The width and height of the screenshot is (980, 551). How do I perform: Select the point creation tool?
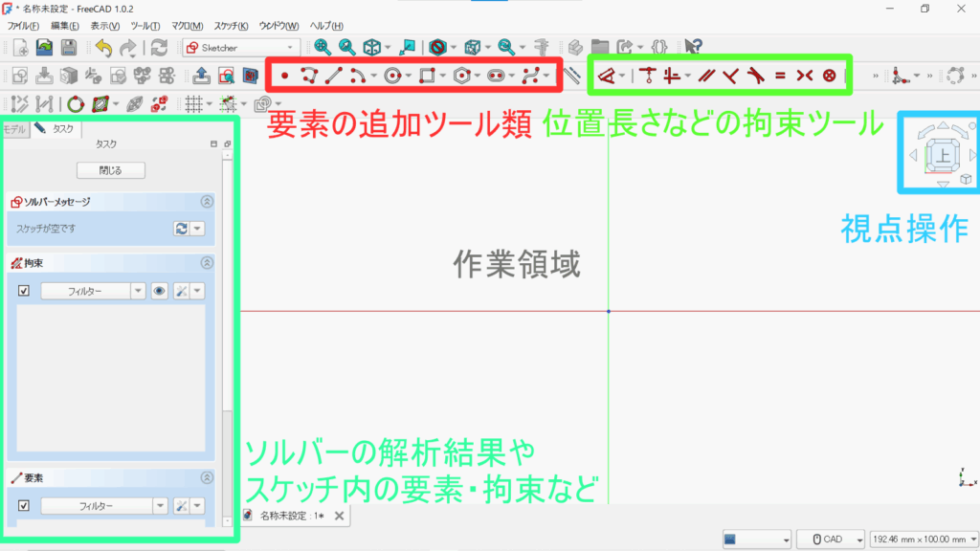tap(284, 76)
